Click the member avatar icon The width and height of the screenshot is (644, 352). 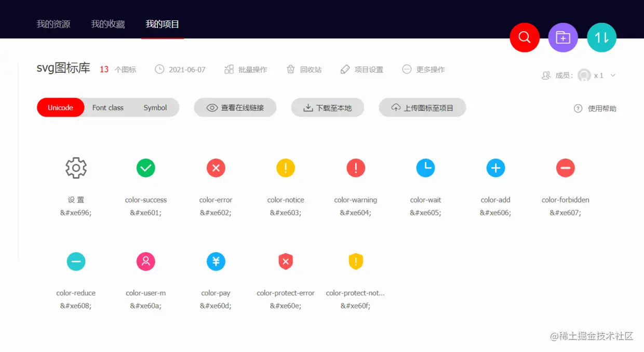tap(584, 75)
